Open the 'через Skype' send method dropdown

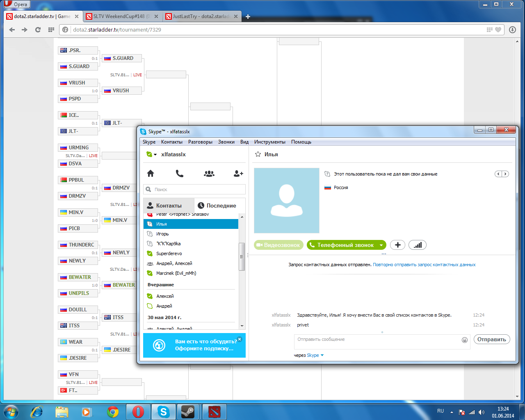pyautogui.click(x=315, y=355)
